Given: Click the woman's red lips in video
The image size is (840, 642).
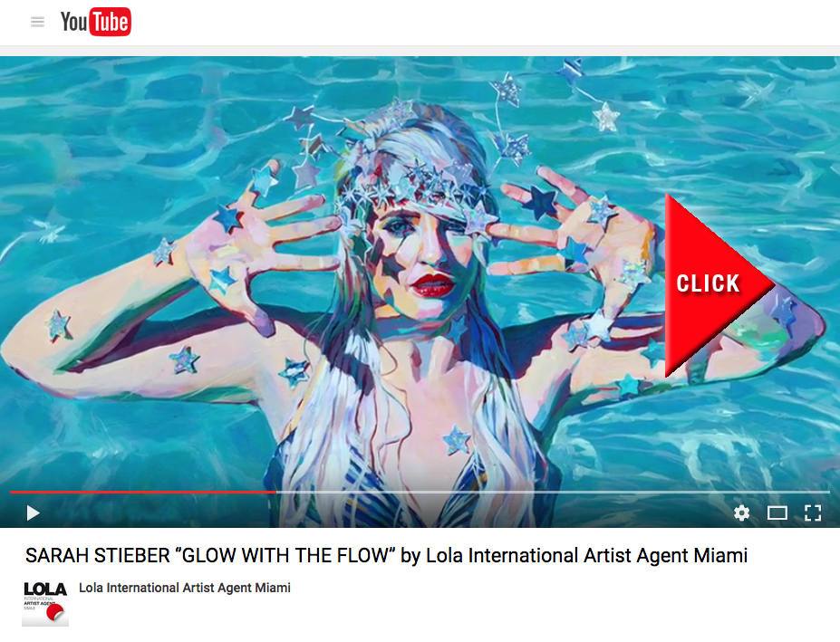Looking at the screenshot, I should click(x=433, y=285).
